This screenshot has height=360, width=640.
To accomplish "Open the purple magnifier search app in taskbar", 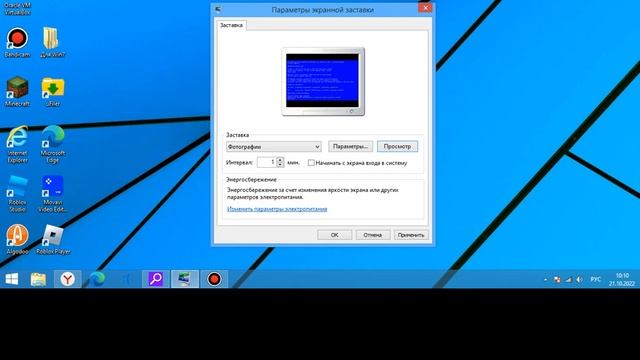I will coord(156,279).
